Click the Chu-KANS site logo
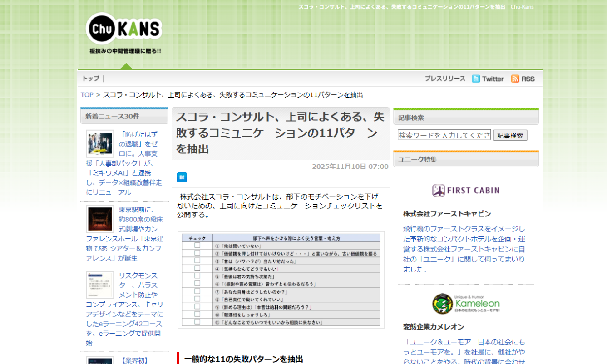 click(124, 30)
